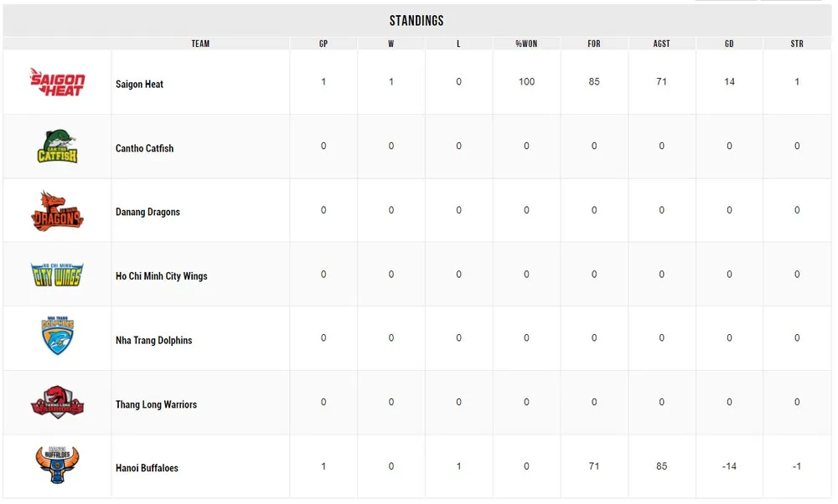Image resolution: width=838 pixels, height=504 pixels.
Task: Click the Nha Trang Dolphins logo
Action: (x=57, y=337)
